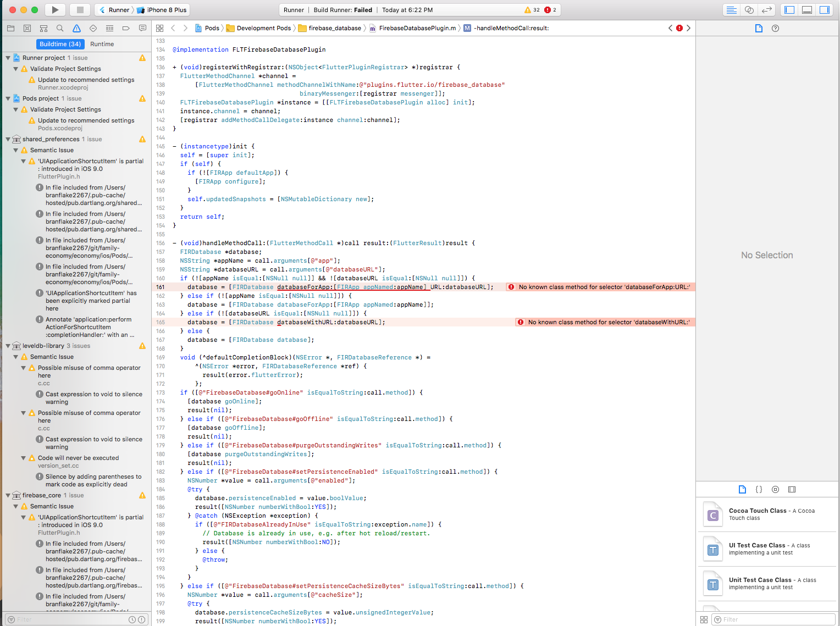Open the Breakpoint navigator
The image size is (840, 626).
point(125,28)
